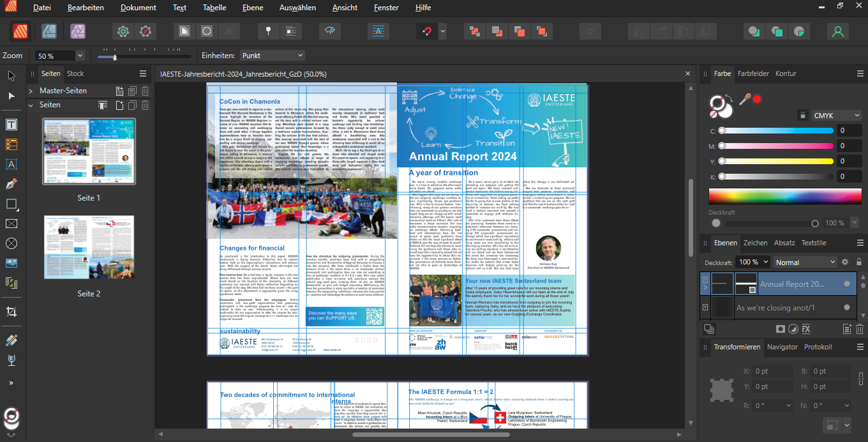Select the Artistic Text tool

[11, 164]
